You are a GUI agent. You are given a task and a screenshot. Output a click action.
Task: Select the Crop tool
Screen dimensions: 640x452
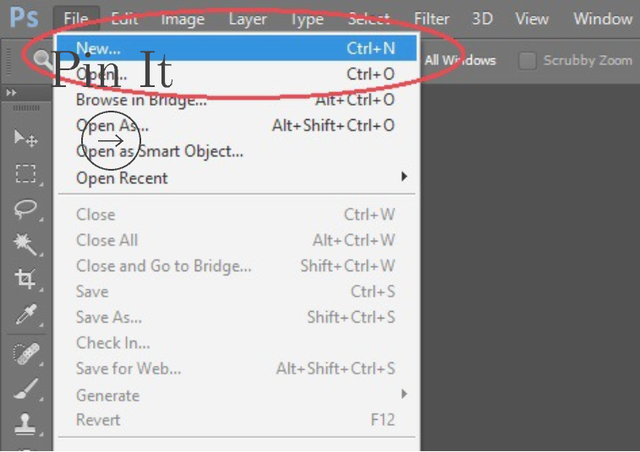click(x=25, y=279)
